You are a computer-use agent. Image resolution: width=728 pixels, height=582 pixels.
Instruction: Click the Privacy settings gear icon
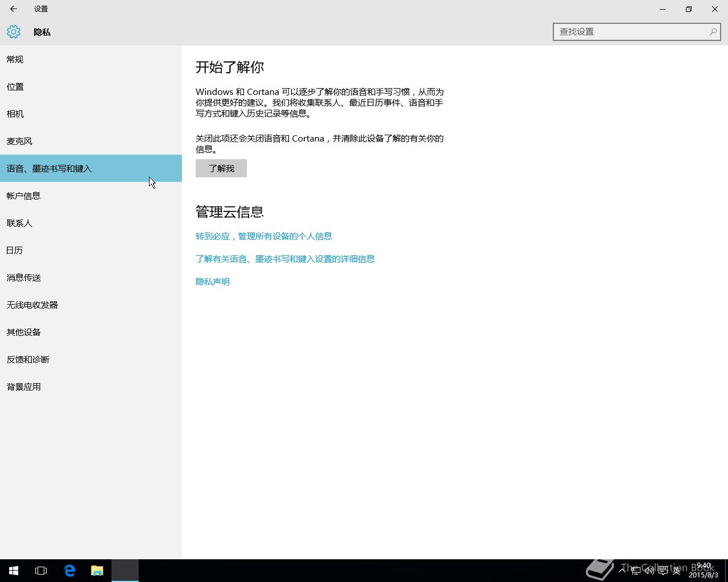click(14, 32)
